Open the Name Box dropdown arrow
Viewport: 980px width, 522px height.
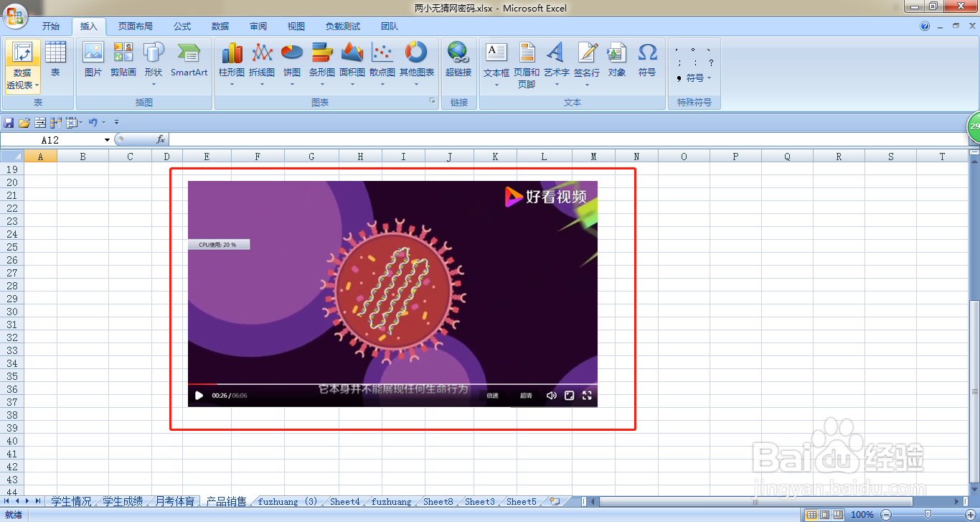tap(108, 140)
